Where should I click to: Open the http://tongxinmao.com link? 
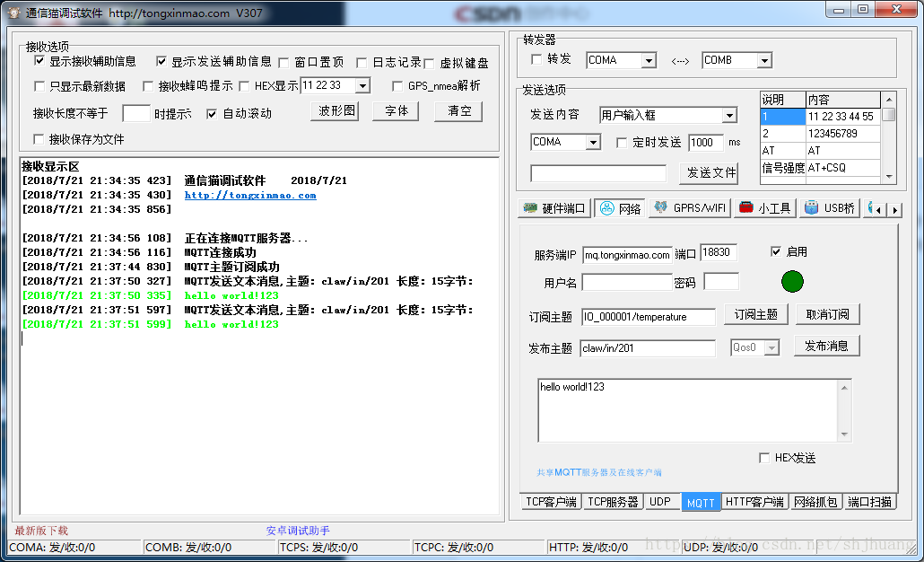tap(250, 195)
